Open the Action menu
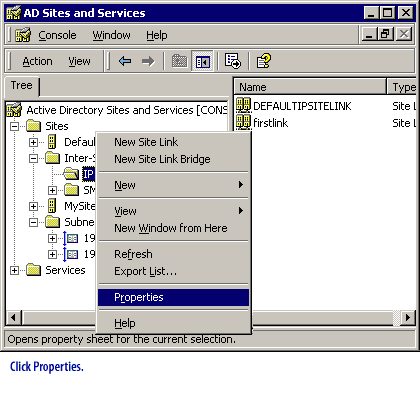This screenshot has height=400, width=420. tap(37, 61)
